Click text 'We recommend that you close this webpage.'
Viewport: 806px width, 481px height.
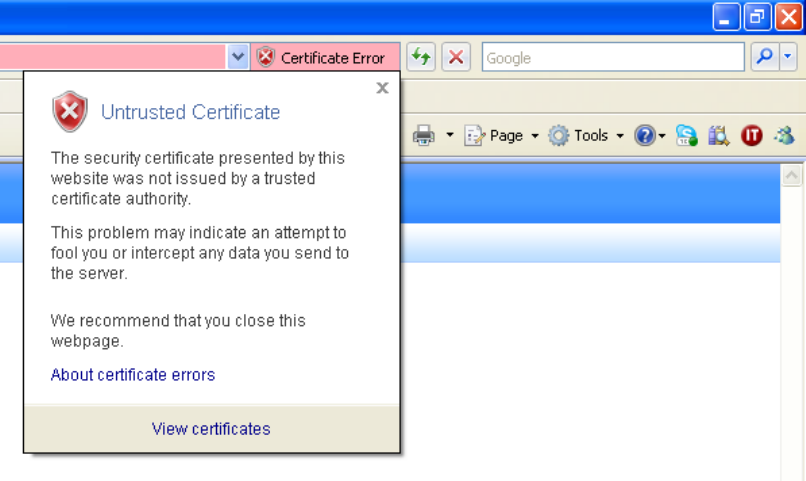178,330
